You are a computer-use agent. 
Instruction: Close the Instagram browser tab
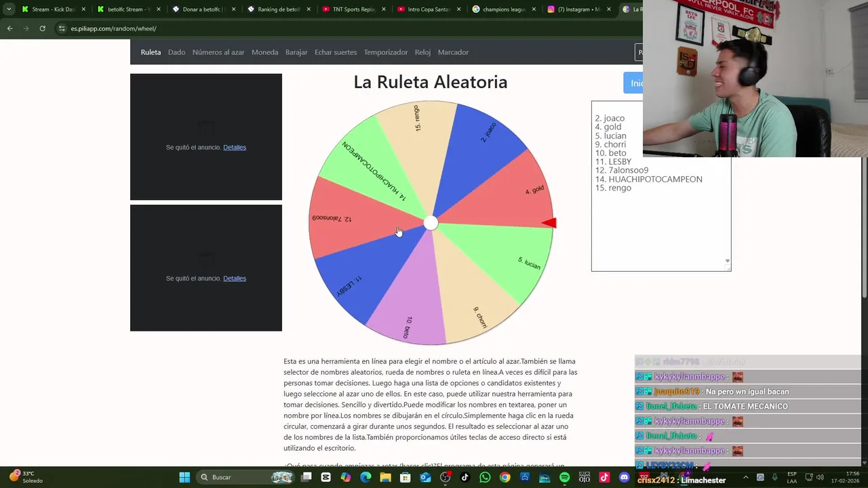pyautogui.click(x=608, y=9)
